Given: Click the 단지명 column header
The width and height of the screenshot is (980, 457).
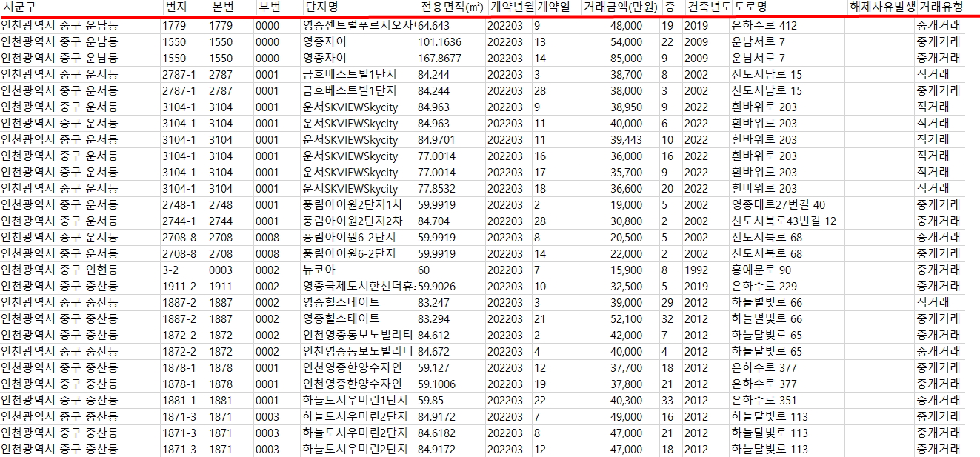Looking at the screenshot, I should point(322,7).
